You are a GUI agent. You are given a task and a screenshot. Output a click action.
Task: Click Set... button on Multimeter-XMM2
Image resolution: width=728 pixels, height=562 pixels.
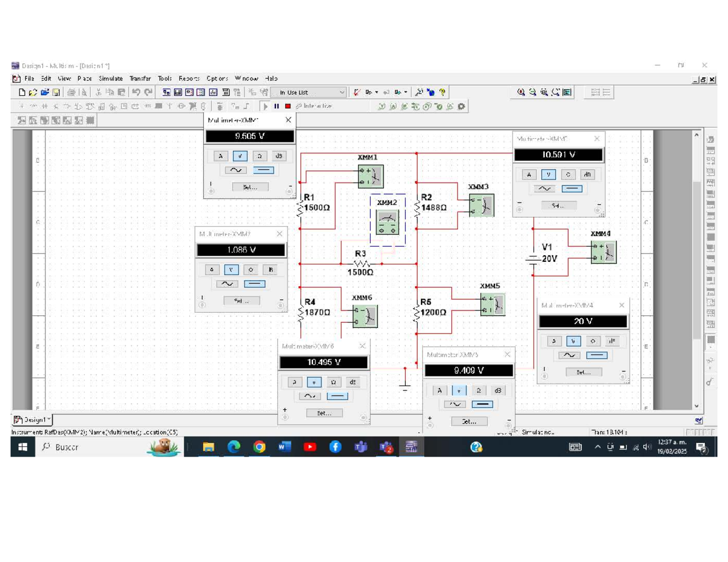click(x=241, y=301)
